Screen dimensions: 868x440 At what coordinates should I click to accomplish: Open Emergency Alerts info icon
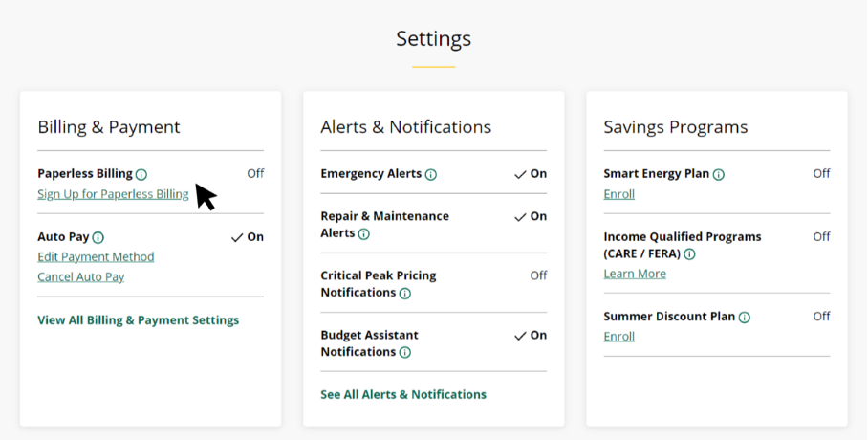click(x=430, y=174)
